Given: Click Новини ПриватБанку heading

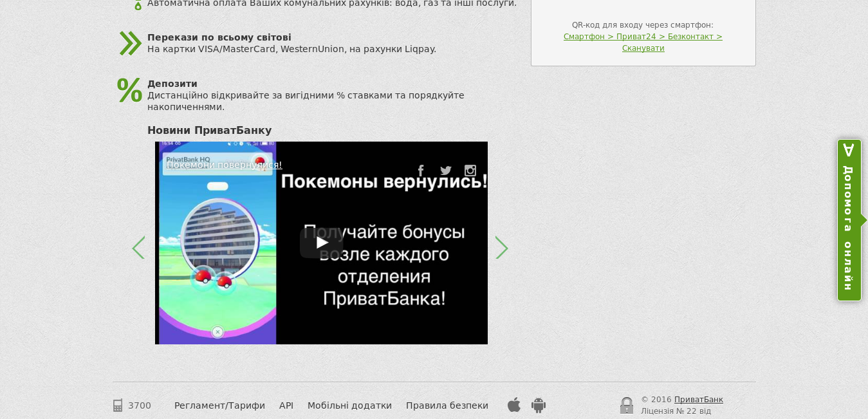Looking at the screenshot, I should [210, 130].
